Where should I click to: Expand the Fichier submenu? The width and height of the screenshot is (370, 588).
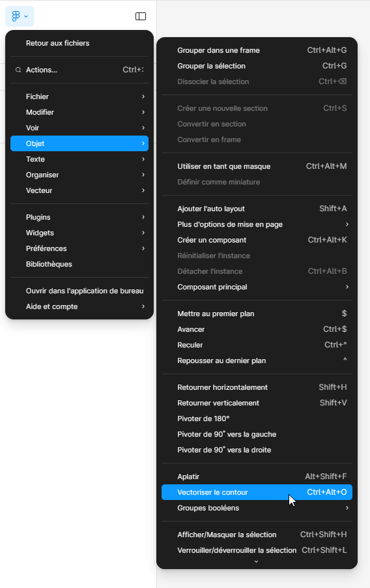79,96
